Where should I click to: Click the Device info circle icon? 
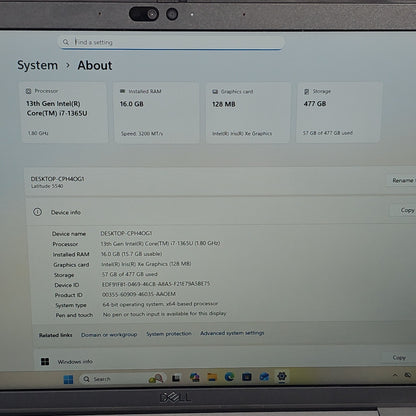tap(37, 212)
